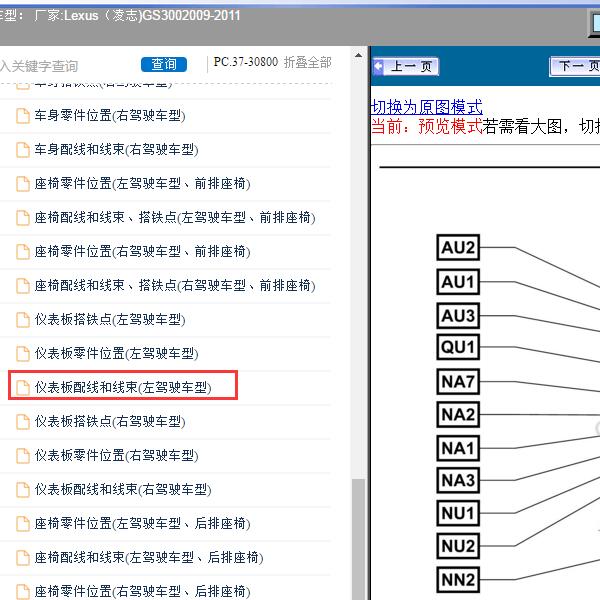Screen dimensions: 600x600
Task: Click the NA1 connector box in diagram
Action: 458,448
